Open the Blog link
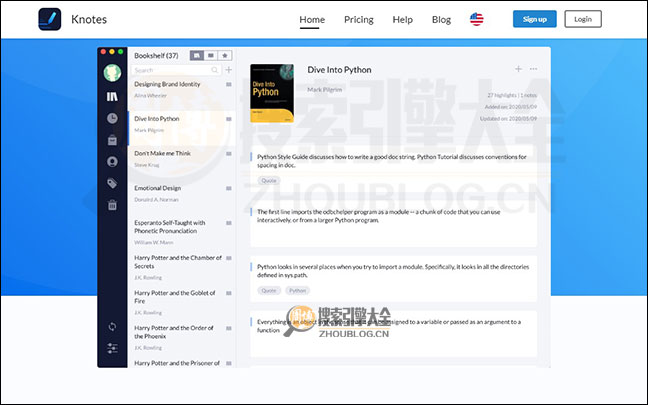 pos(441,19)
